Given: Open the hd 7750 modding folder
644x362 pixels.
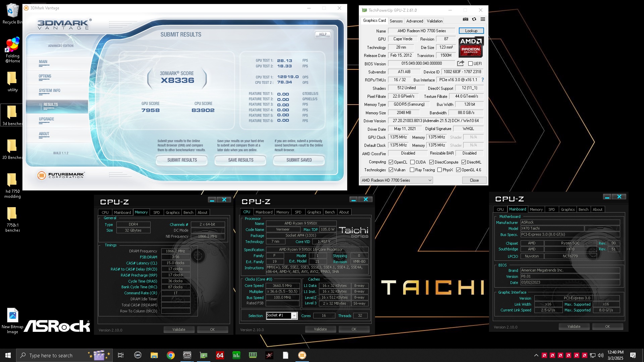Looking at the screenshot, I should point(12,185).
